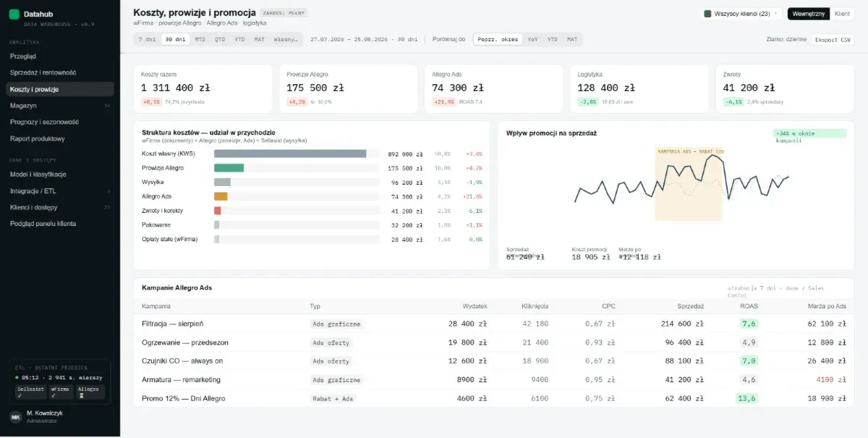Compare to Poprz. okres

click(x=498, y=39)
